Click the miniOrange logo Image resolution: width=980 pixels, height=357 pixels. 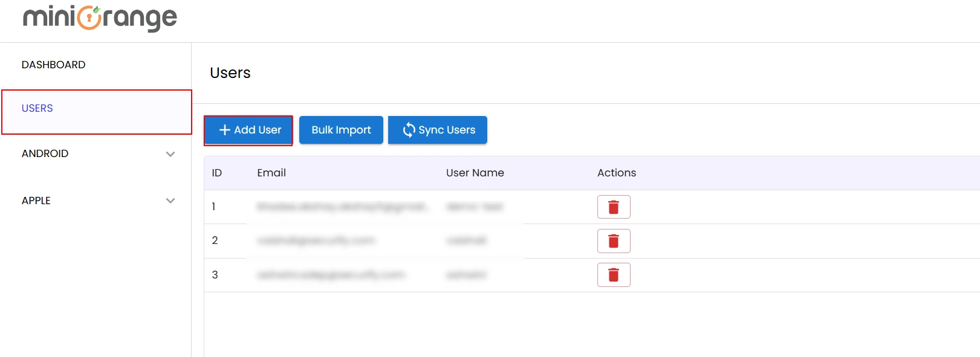point(100,18)
